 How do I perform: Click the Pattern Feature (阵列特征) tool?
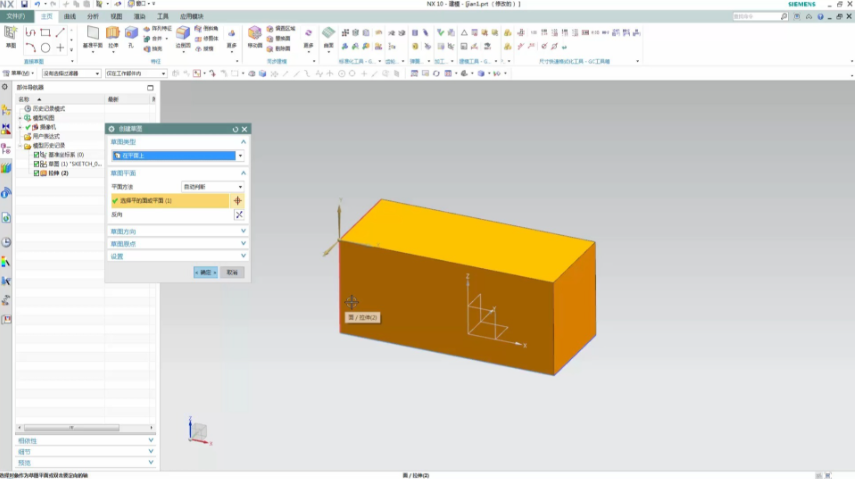(x=158, y=28)
